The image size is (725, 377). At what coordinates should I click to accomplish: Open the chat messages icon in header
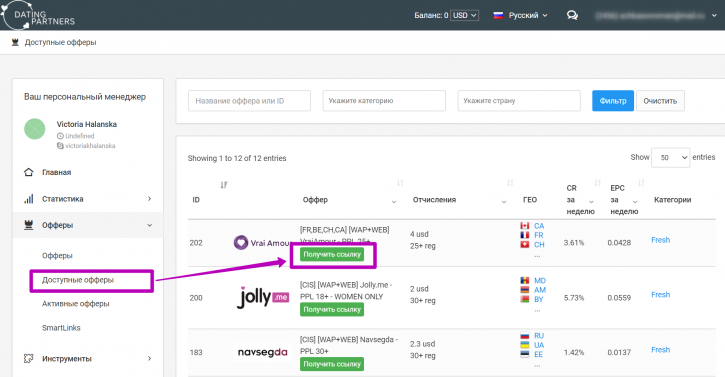(x=572, y=15)
